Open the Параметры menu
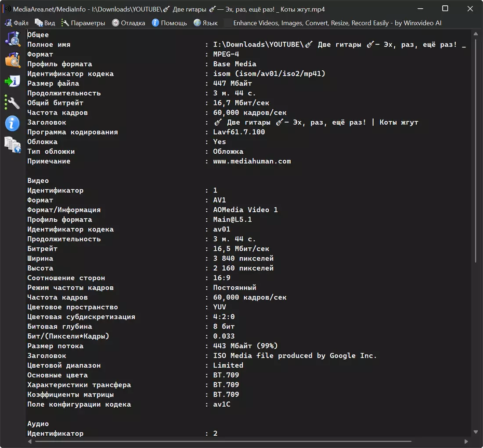 tap(83, 23)
